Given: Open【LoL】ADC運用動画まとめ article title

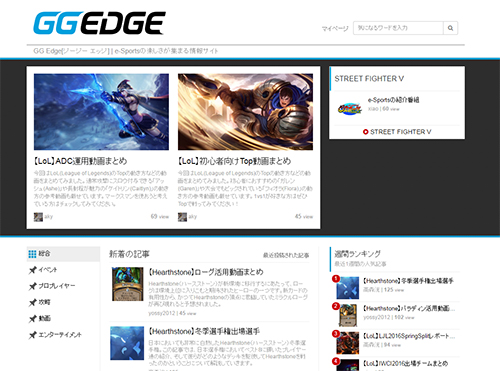Looking at the screenshot, I should pyautogui.click(x=81, y=161).
